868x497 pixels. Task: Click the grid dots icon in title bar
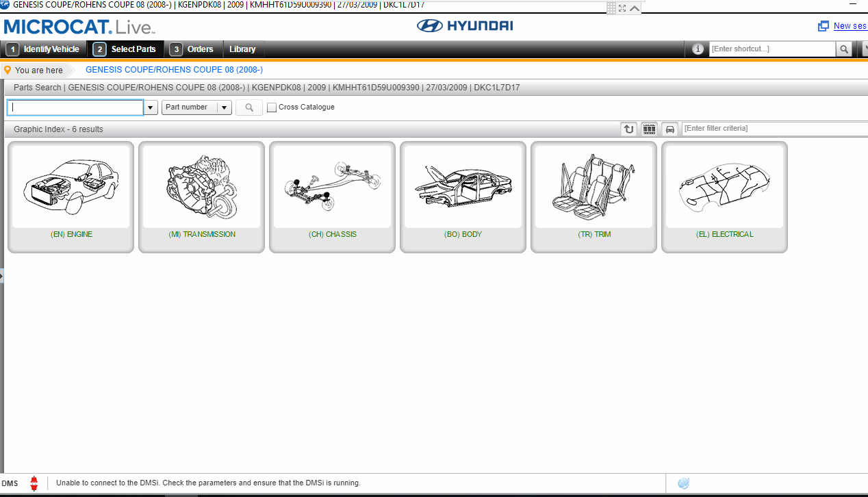coord(611,8)
